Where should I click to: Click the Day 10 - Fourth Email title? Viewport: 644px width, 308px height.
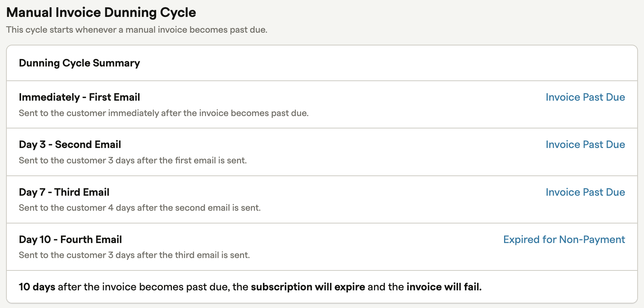point(70,240)
